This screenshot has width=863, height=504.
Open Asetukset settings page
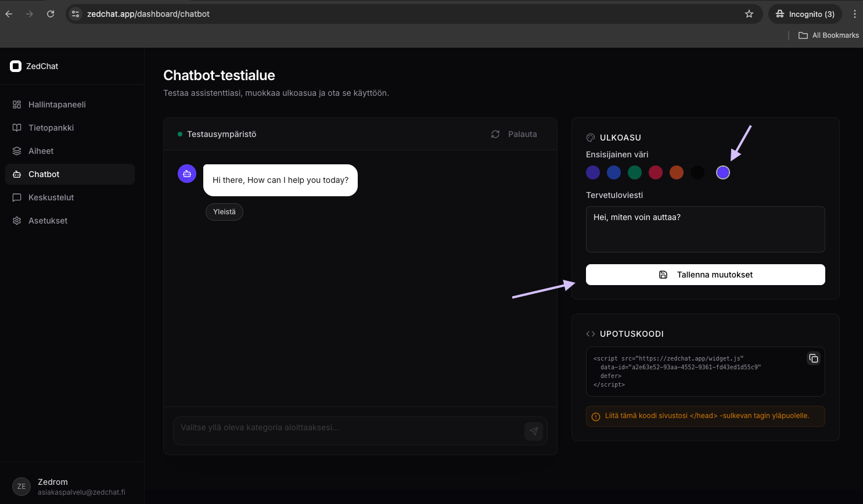(x=48, y=221)
